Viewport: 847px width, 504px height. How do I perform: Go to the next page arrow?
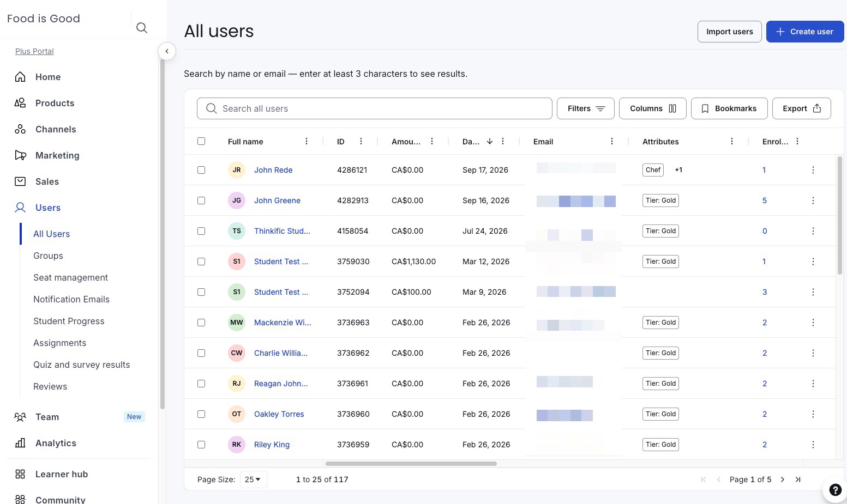[x=783, y=479]
